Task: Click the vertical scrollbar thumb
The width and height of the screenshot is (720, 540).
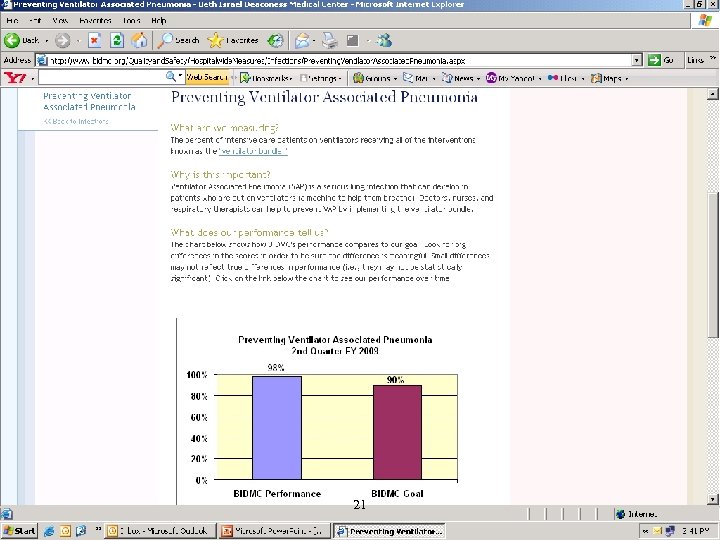Action: tap(713, 264)
